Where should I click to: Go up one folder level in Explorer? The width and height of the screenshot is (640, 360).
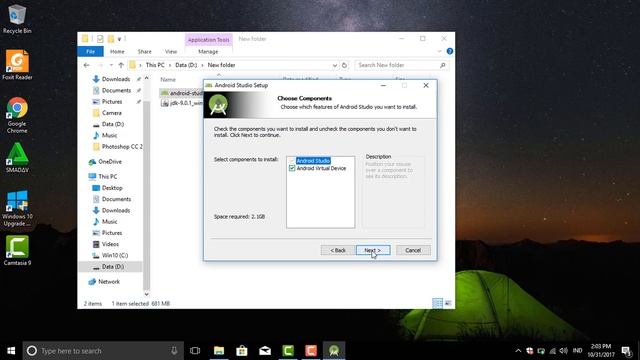click(x=121, y=65)
